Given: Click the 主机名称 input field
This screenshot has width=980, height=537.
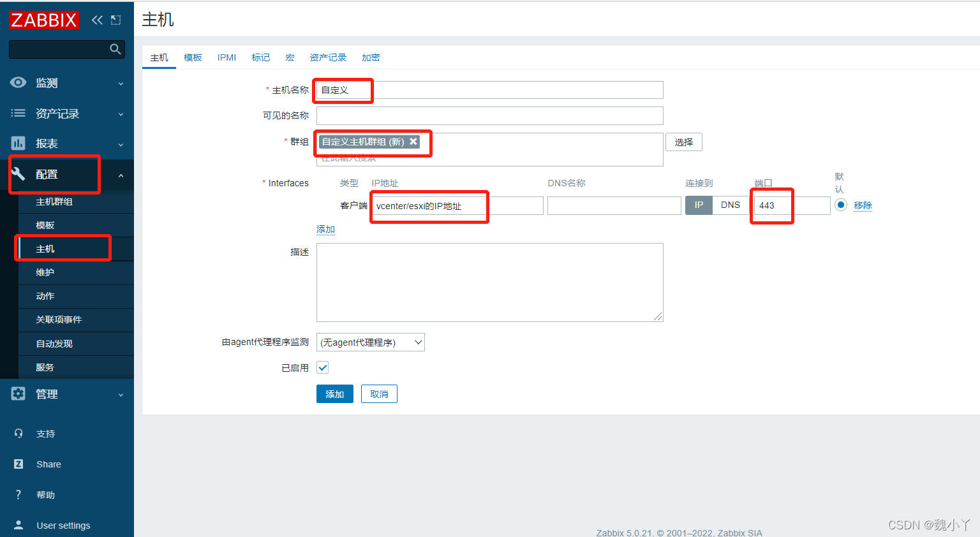Looking at the screenshot, I should (490, 90).
